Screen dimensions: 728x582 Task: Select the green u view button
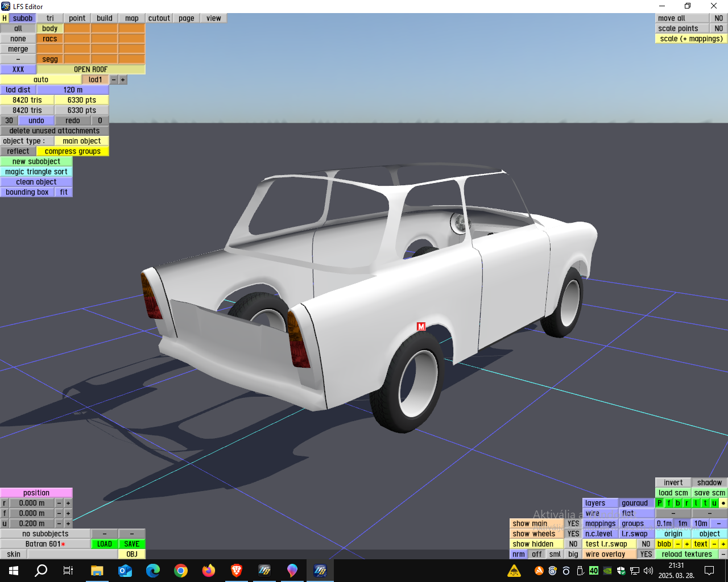coord(714,503)
